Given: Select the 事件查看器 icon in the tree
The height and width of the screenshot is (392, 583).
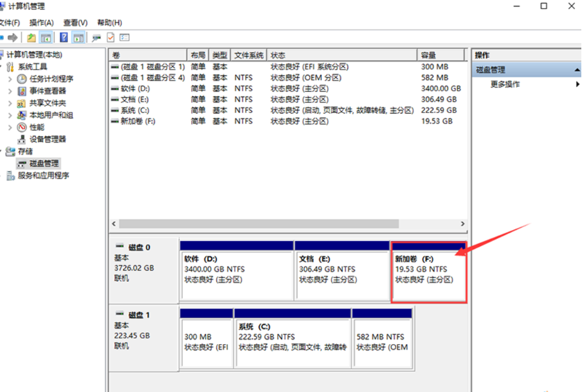Looking at the screenshot, I should (22, 91).
